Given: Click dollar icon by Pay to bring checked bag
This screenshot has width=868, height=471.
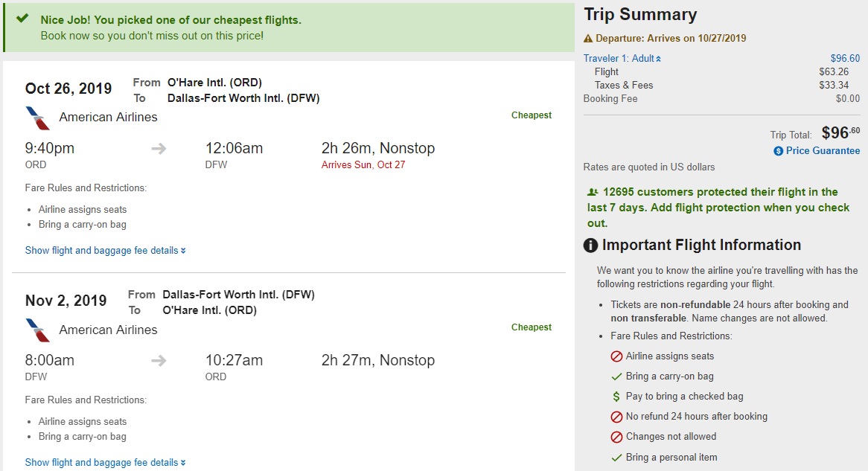Looking at the screenshot, I should coord(616,397).
